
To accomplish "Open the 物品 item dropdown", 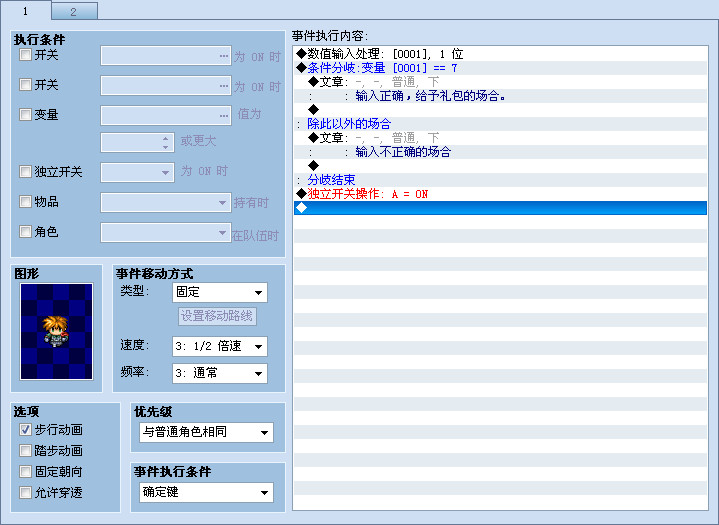I will 166,203.
